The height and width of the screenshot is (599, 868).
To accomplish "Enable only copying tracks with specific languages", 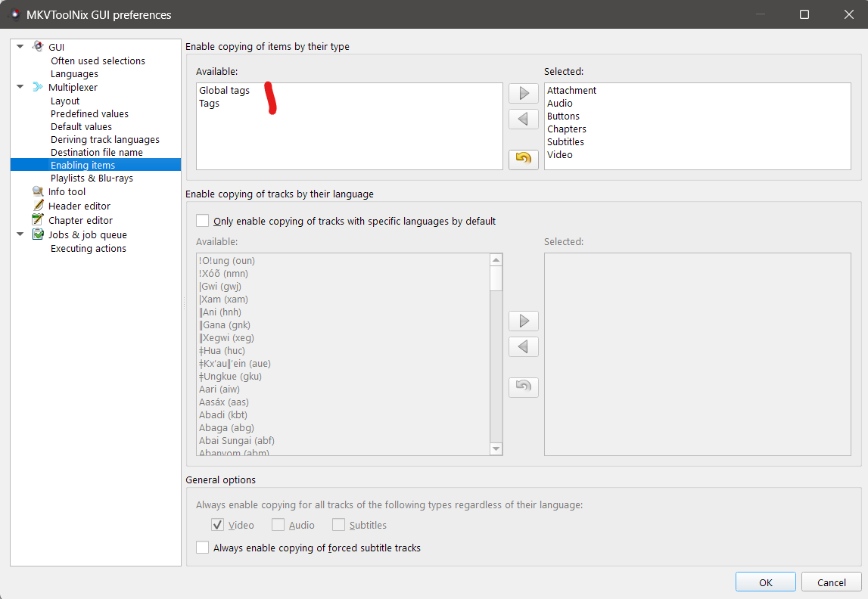I will click(203, 221).
